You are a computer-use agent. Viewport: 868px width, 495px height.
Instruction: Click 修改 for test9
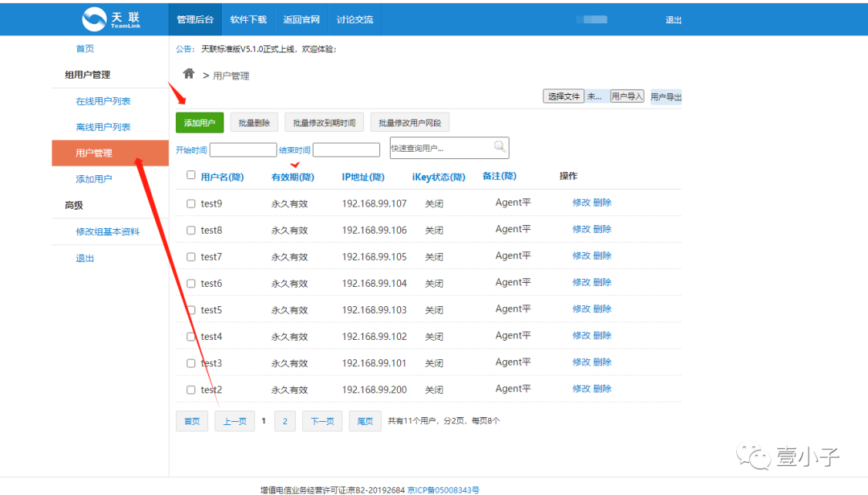pos(581,202)
